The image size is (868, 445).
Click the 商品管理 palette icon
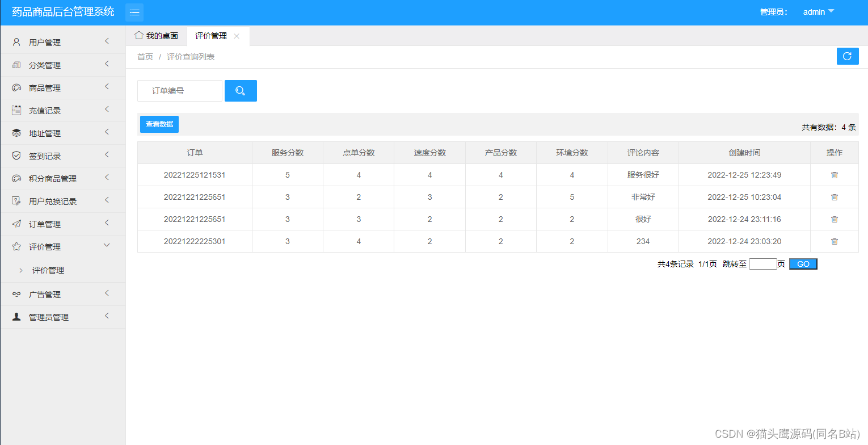click(16, 87)
